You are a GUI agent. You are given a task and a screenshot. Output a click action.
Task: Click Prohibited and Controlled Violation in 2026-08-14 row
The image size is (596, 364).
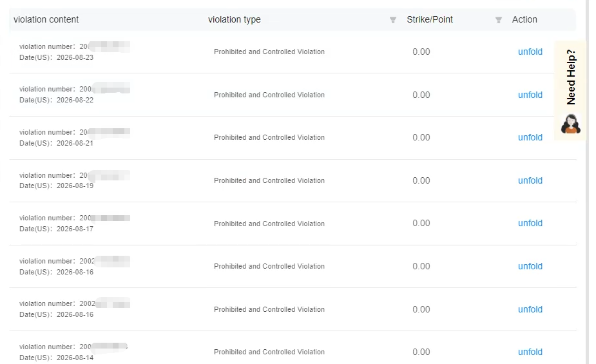(x=269, y=352)
